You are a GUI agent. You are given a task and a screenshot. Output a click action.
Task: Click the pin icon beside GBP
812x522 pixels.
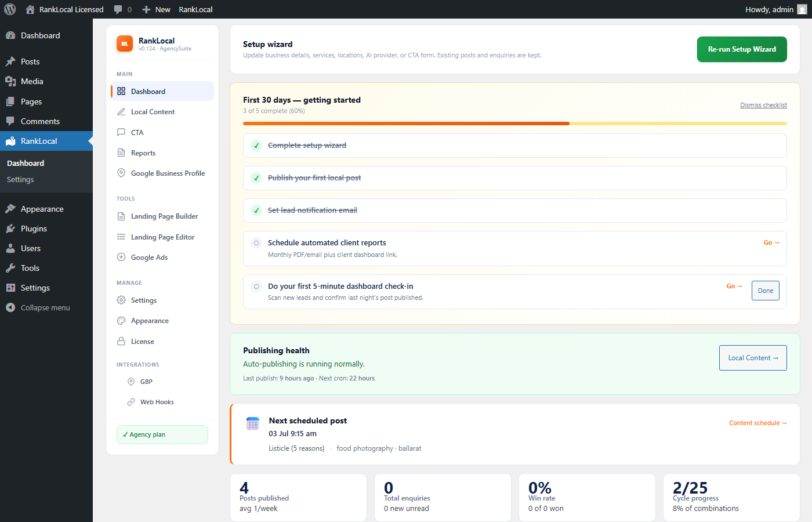131,382
